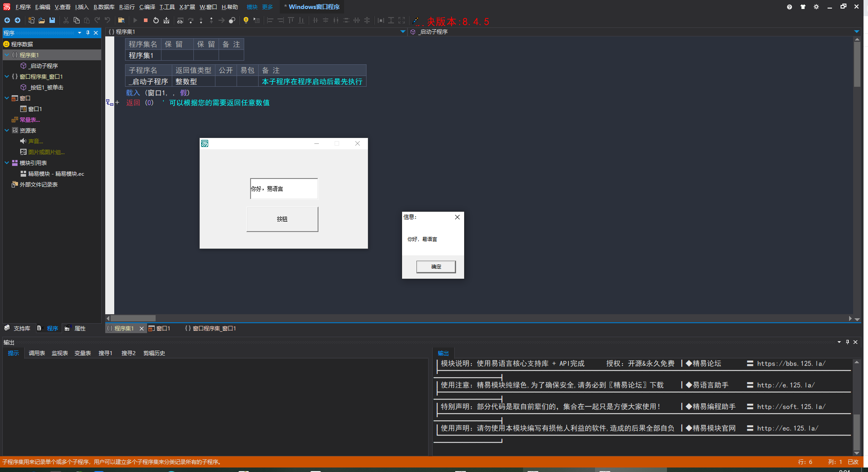868x472 pixels.
Task: Open the C.编译 menu
Action: tap(147, 7)
